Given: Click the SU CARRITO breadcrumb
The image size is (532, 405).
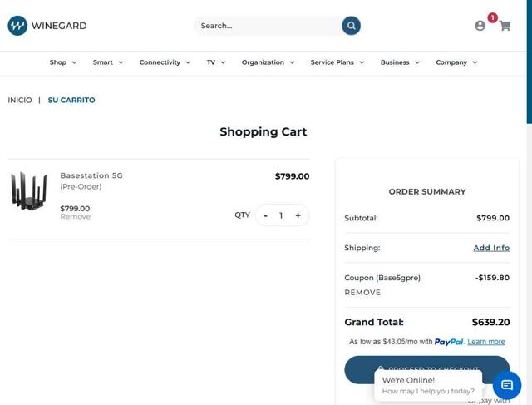Looking at the screenshot, I should coord(71,100).
